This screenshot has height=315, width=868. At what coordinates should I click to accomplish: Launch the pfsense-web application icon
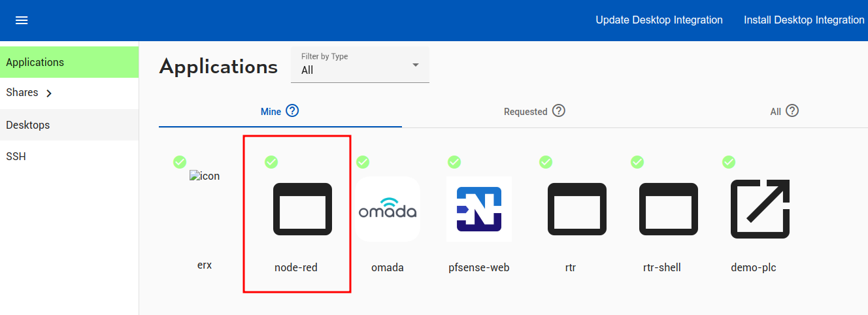(x=479, y=209)
